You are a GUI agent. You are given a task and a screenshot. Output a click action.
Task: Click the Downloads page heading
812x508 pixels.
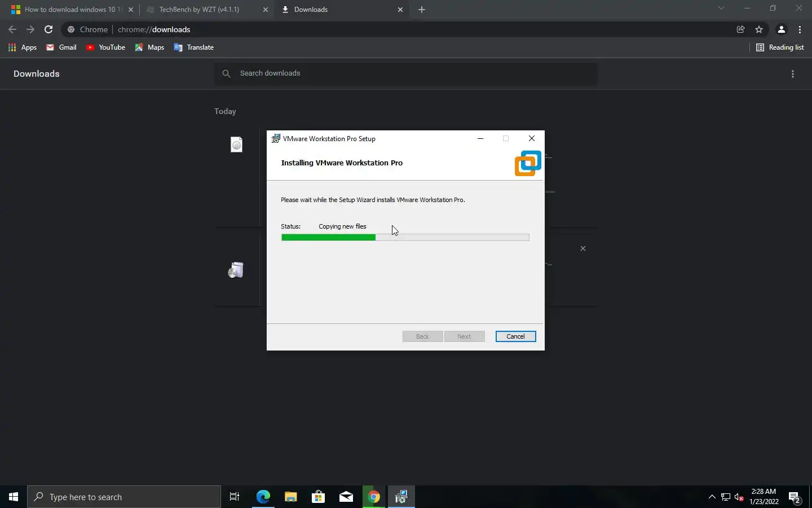[37, 74]
